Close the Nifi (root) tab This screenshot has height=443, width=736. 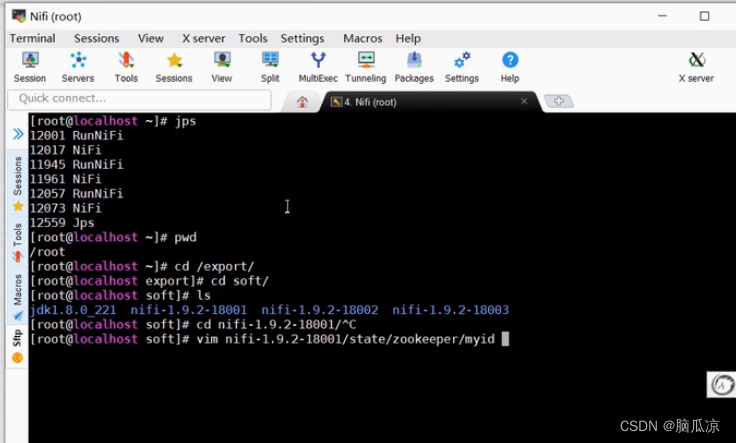[524, 101]
